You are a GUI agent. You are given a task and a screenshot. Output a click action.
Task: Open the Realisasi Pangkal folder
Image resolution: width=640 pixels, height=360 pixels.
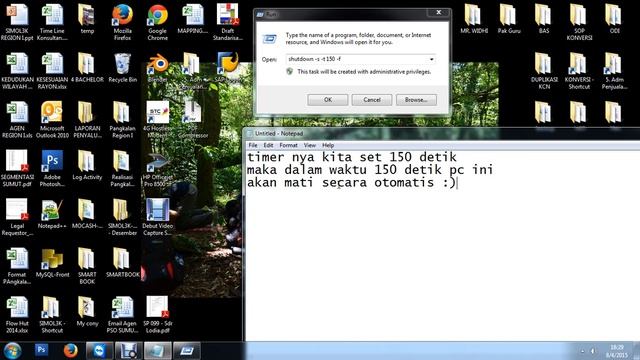coord(122,168)
